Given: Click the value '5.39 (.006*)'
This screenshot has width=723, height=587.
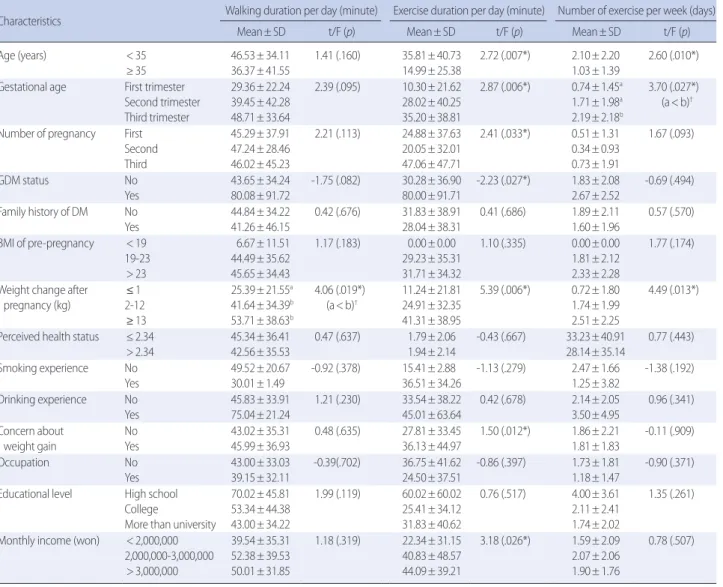Looking at the screenshot, I should click(x=505, y=290).
